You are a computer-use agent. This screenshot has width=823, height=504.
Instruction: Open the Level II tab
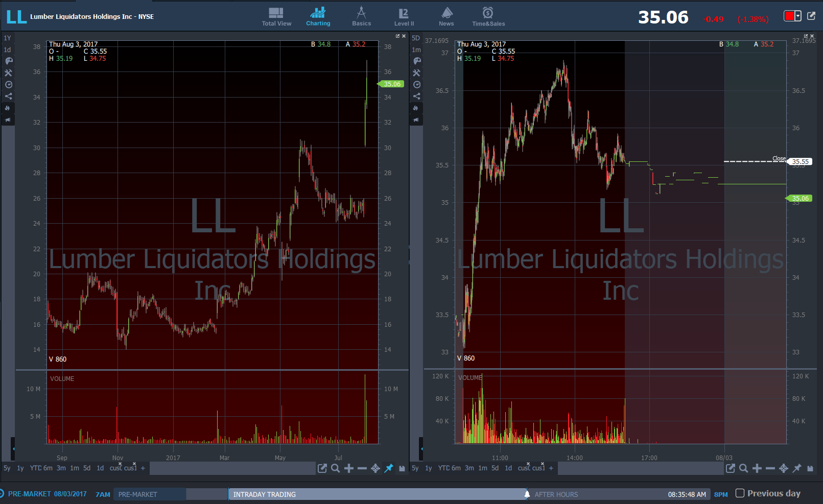[404, 17]
